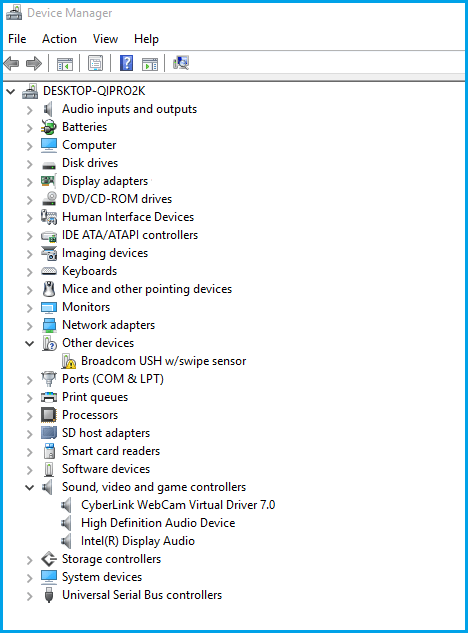Collapse the DESKTOP-QIPRO2K root node

11,92
